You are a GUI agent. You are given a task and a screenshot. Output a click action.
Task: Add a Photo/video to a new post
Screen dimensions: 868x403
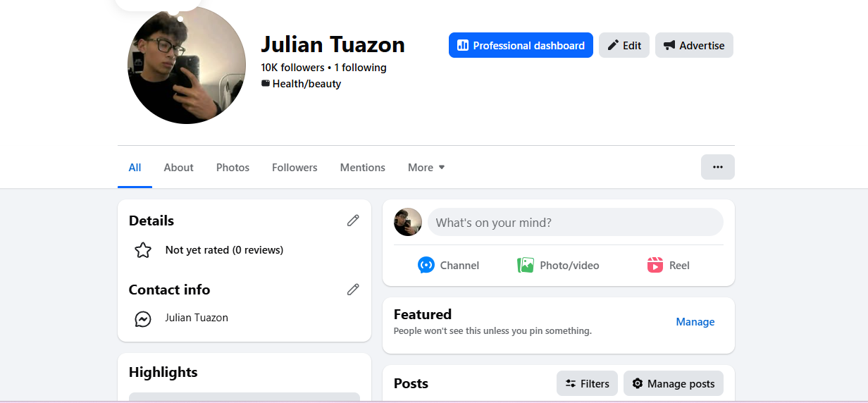point(558,266)
